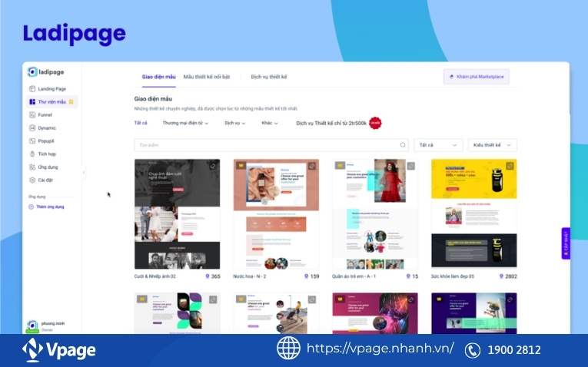588x367 pixels.
Task: Open Nước hoa - N - 2 template thumbnail
Action: tap(277, 214)
